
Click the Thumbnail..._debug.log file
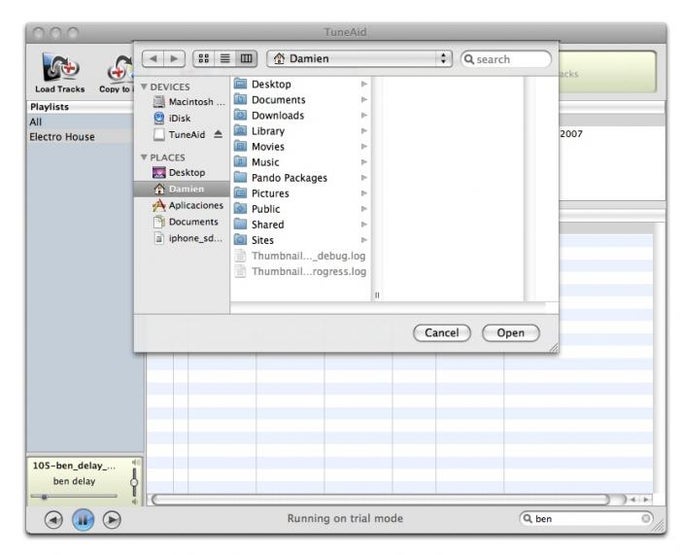point(301,256)
